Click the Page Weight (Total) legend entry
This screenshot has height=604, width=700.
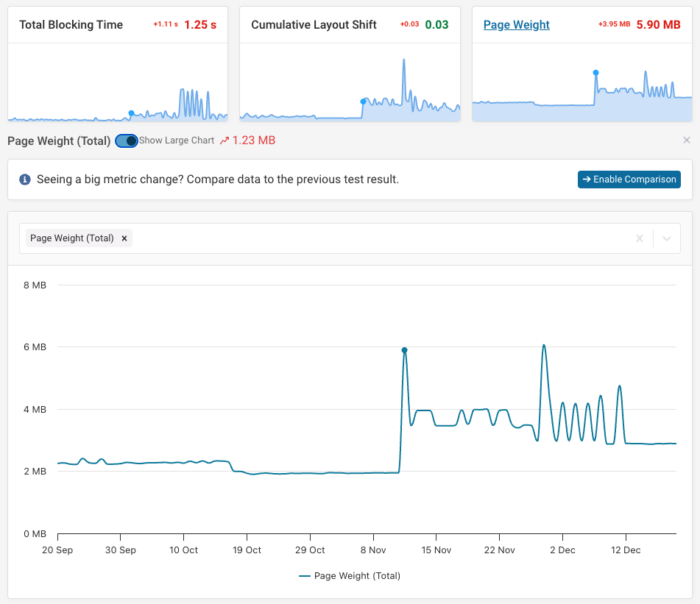coord(350,575)
